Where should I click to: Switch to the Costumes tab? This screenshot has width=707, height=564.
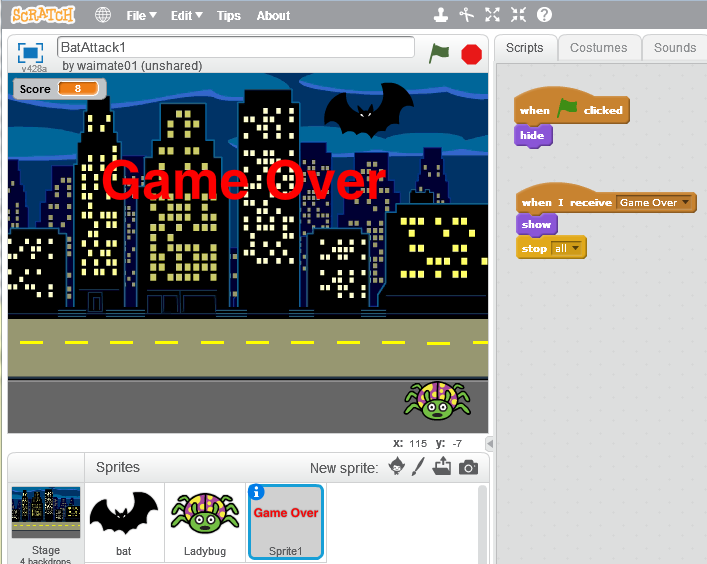tap(598, 47)
